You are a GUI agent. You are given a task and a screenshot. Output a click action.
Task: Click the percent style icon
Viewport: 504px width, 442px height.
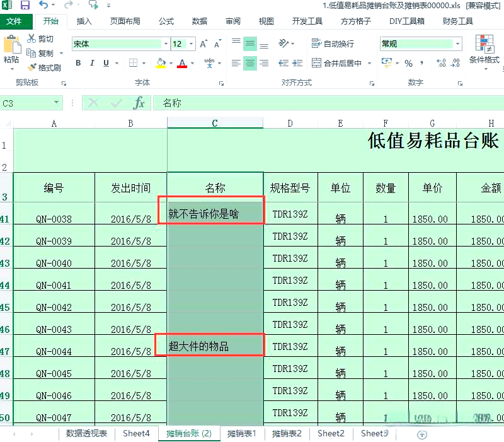(408, 63)
